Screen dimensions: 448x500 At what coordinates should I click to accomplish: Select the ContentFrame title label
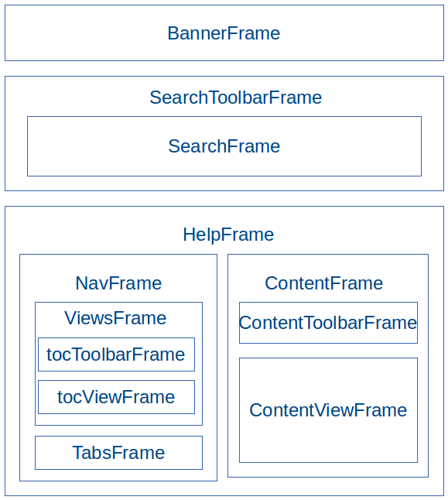[324, 283]
